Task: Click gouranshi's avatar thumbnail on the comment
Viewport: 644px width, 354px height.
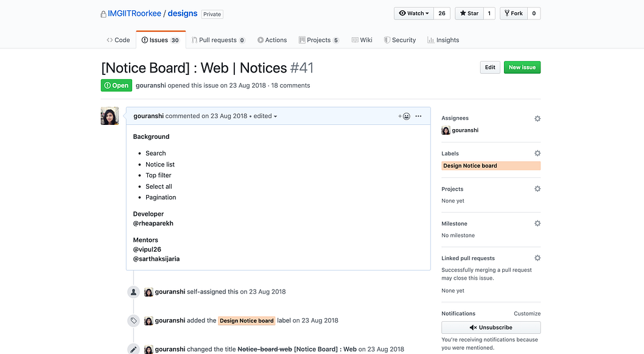Action: [110, 116]
